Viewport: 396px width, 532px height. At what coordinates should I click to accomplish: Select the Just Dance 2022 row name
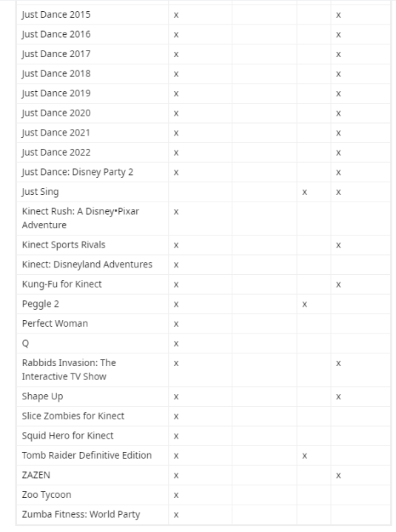click(x=56, y=153)
